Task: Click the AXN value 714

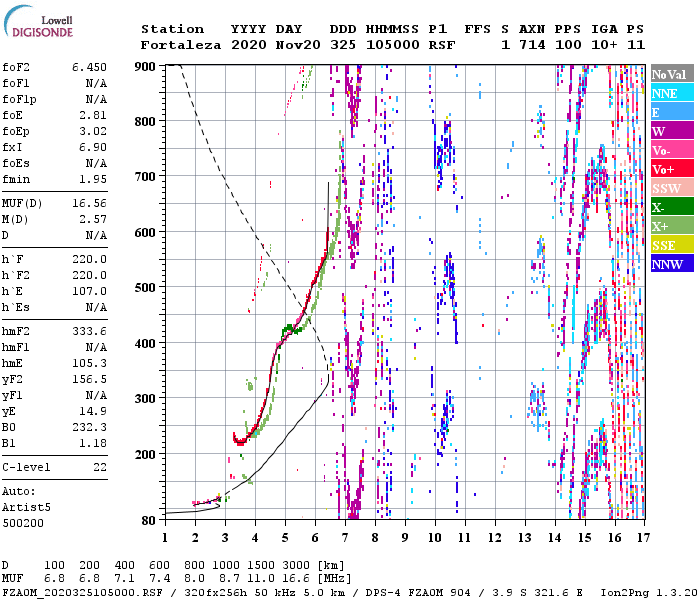Action: coord(532,45)
